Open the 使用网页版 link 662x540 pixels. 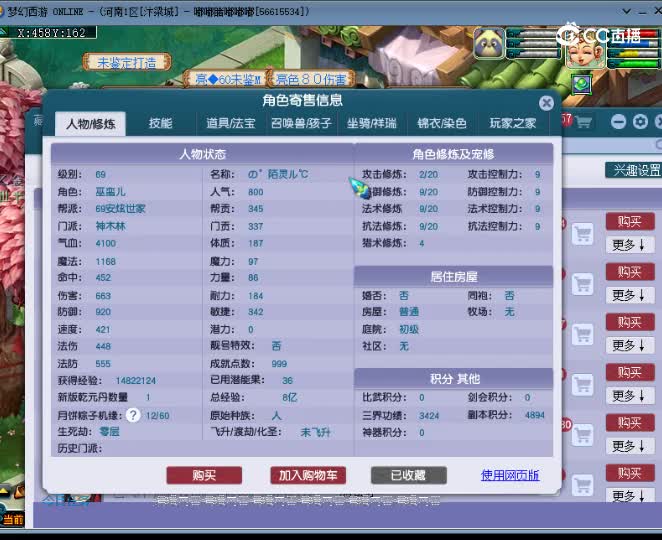pyautogui.click(x=510, y=475)
